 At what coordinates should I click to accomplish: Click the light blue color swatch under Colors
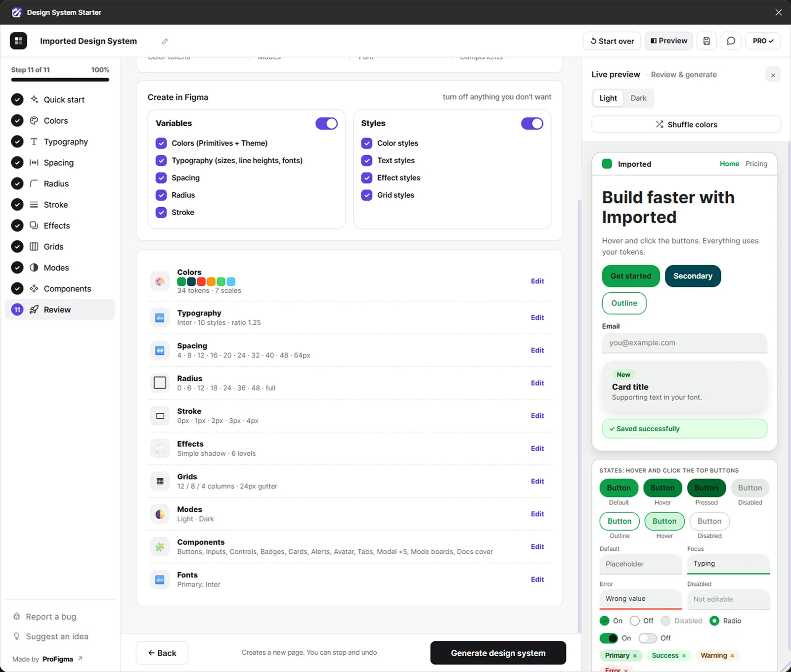pyautogui.click(x=231, y=282)
